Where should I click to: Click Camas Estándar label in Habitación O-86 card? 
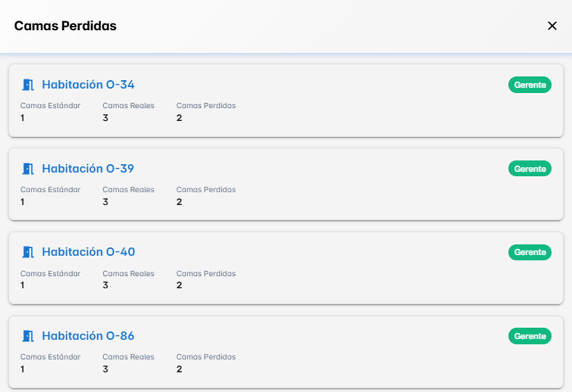tap(50, 357)
